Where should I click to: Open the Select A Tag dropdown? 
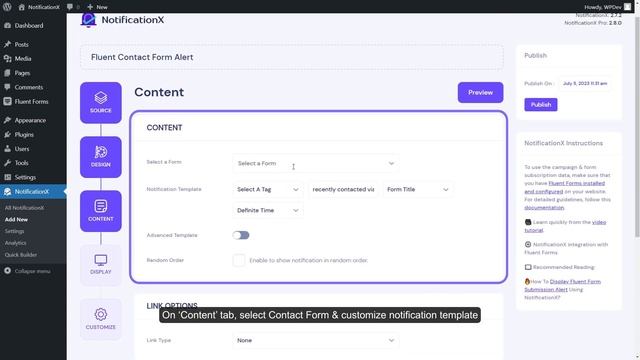pyautogui.click(x=268, y=189)
